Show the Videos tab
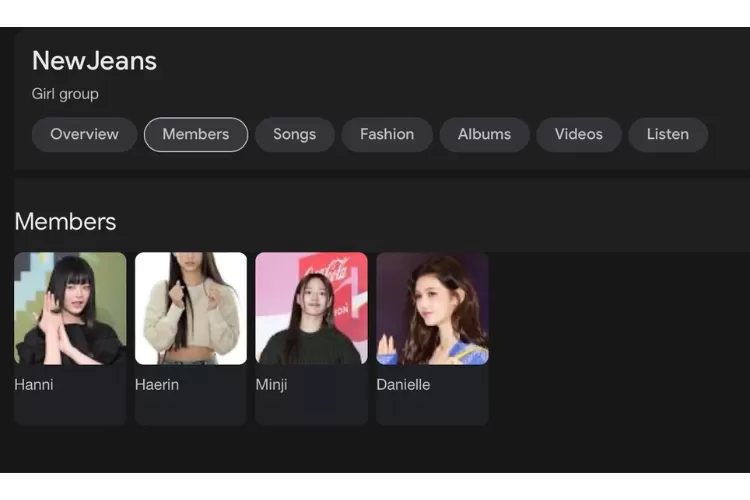This screenshot has width=750, height=500. (x=579, y=134)
